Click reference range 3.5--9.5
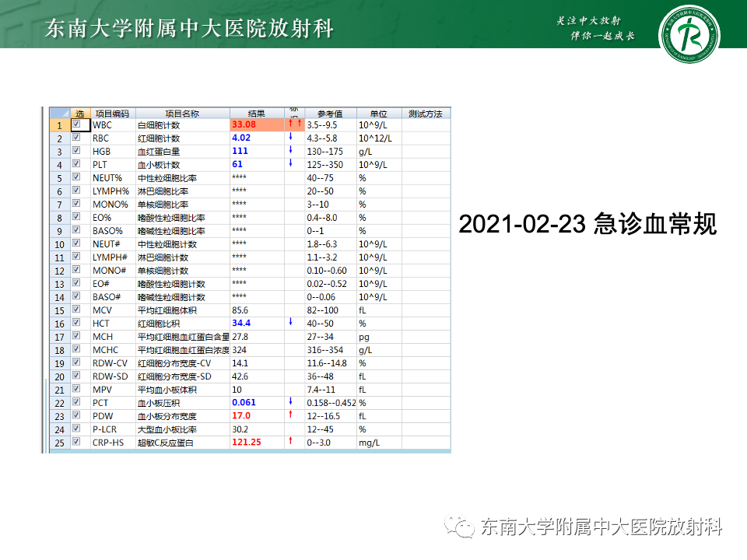 tap(322, 125)
